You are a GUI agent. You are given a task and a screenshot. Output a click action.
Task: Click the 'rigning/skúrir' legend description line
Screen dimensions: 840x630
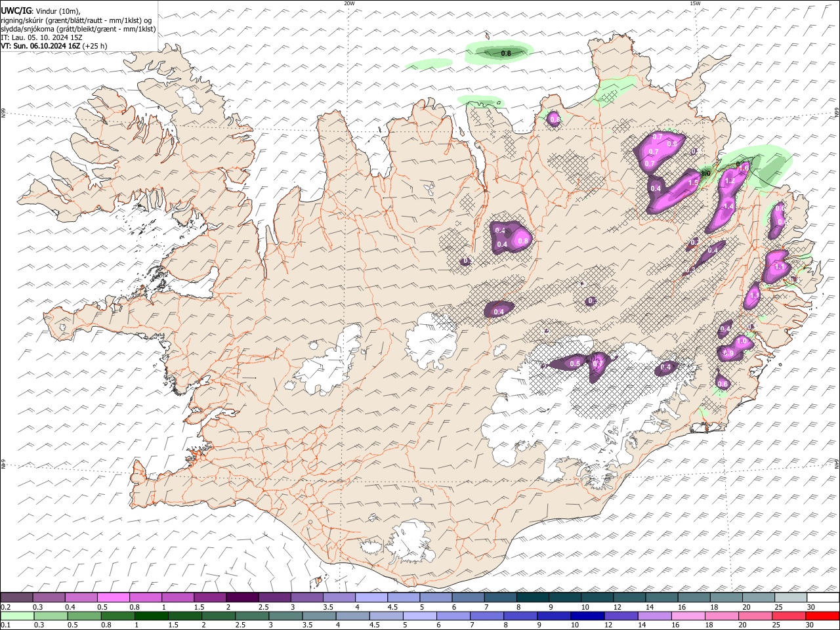point(76,20)
